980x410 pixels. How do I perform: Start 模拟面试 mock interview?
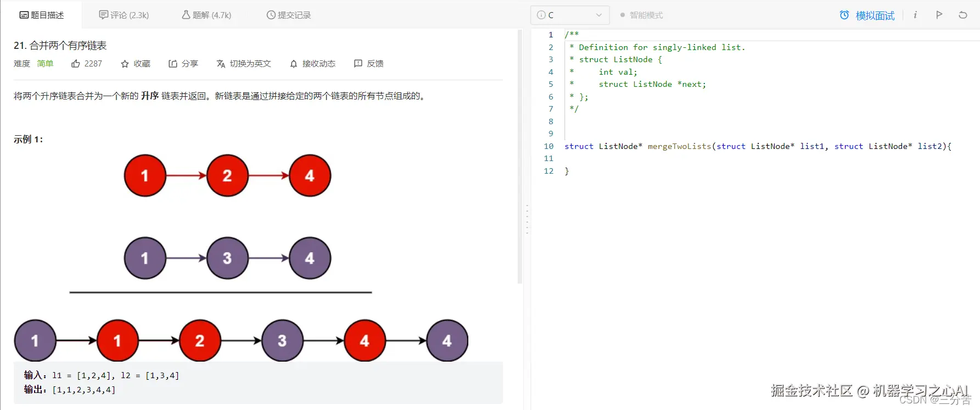pyautogui.click(x=867, y=15)
